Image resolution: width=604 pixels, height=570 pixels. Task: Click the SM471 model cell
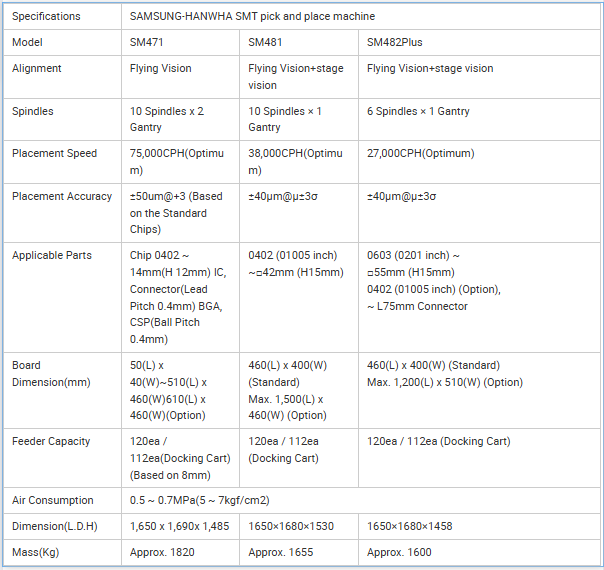coord(180,42)
